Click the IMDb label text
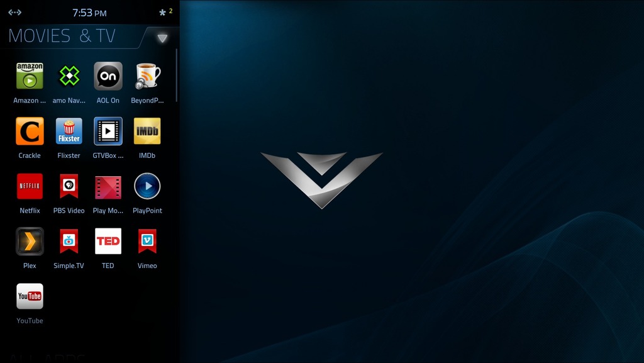Viewport: 644px width, 363px height. click(147, 155)
